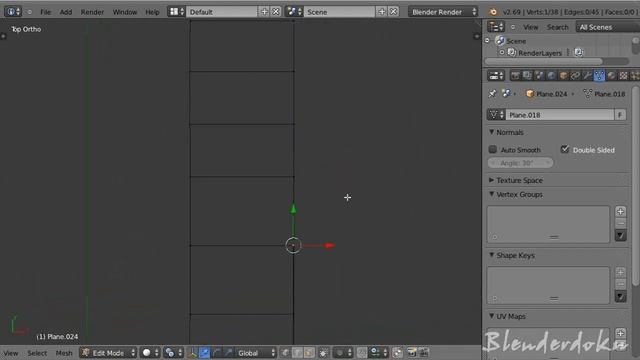
Task: Open the 3D viewport Select menu
Action: coord(37,353)
